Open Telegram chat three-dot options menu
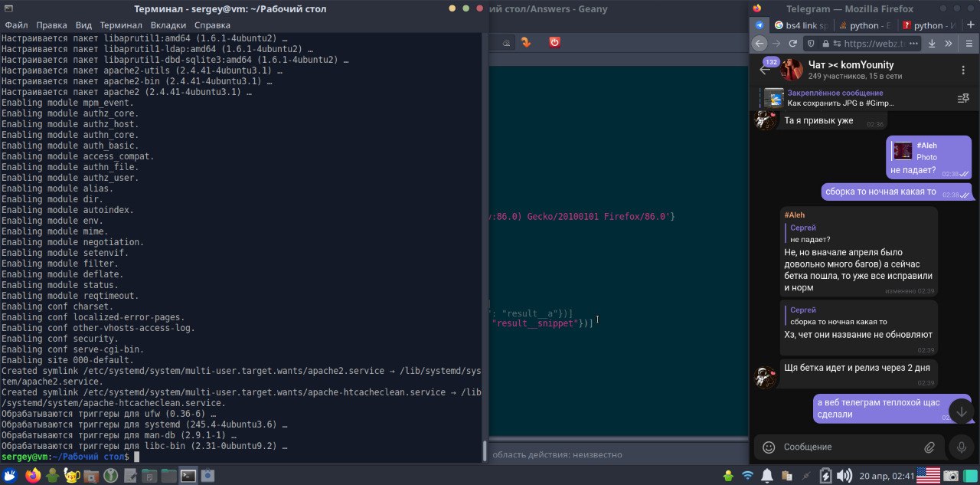Screen dimensions: 980x485 [x=963, y=70]
